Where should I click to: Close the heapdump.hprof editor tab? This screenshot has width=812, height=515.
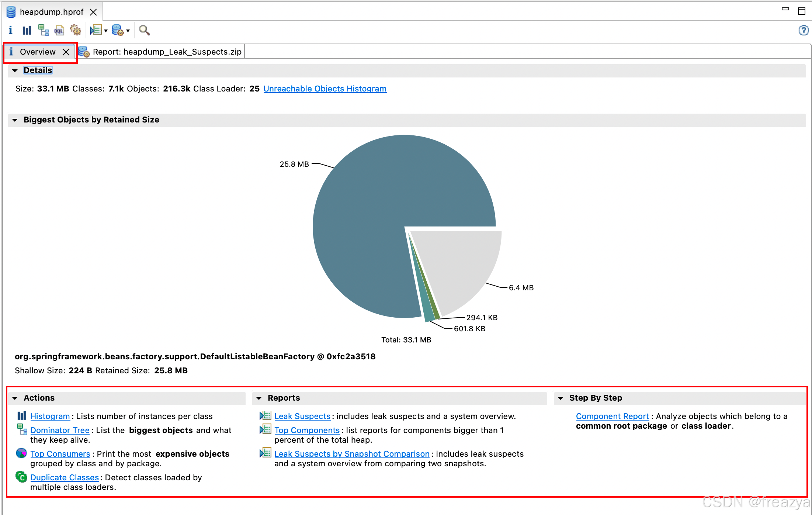[94, 12]
